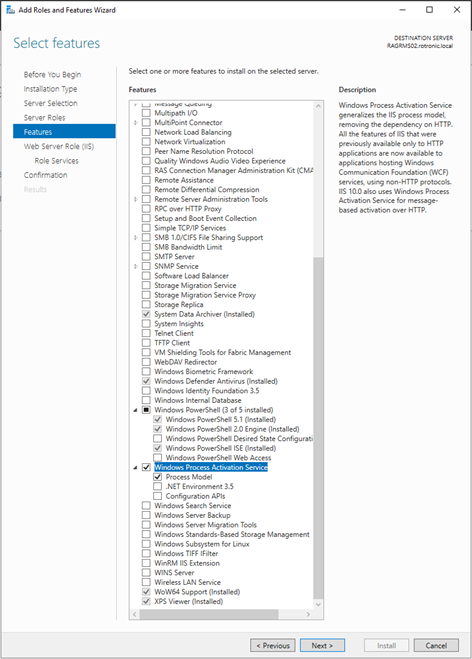This screenshot has width=472, height=659.
Task: Select the WinRM IIS Extension label
Action: [187, 563]
